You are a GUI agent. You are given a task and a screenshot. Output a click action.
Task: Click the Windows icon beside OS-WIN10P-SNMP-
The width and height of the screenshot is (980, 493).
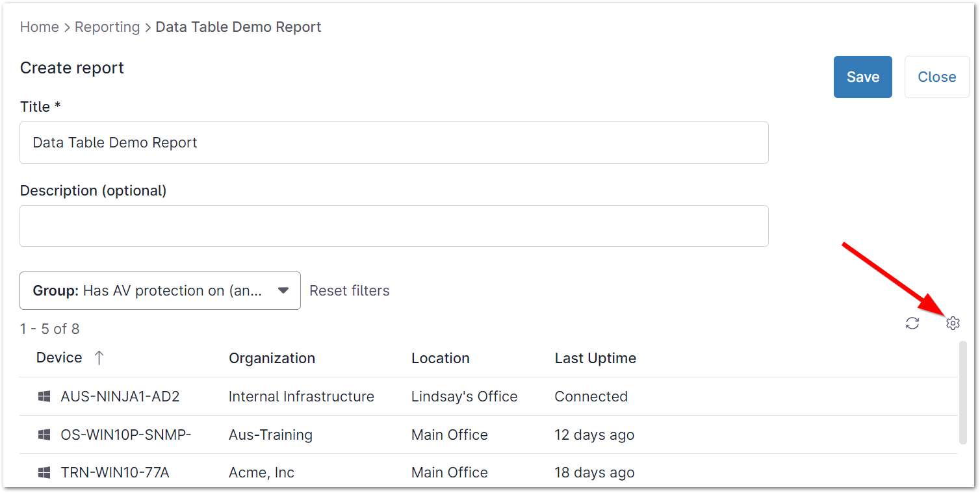[44, 435]
